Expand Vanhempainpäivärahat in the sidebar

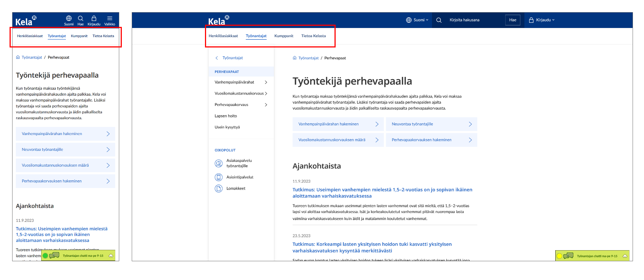point(266,82)
